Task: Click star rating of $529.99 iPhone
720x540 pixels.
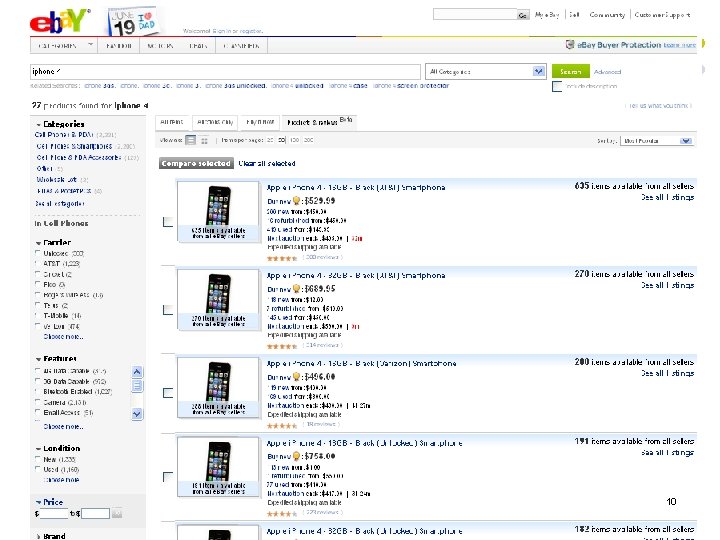Action: tap(282, 258)
